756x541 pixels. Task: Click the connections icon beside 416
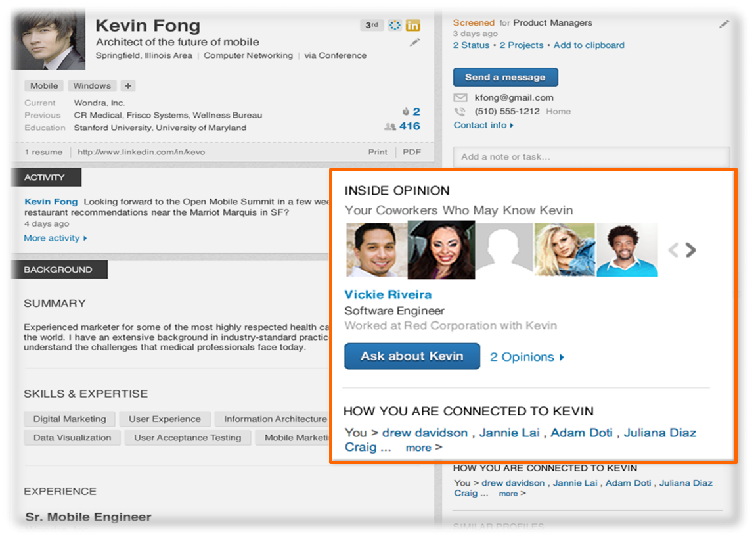[390, 126]
